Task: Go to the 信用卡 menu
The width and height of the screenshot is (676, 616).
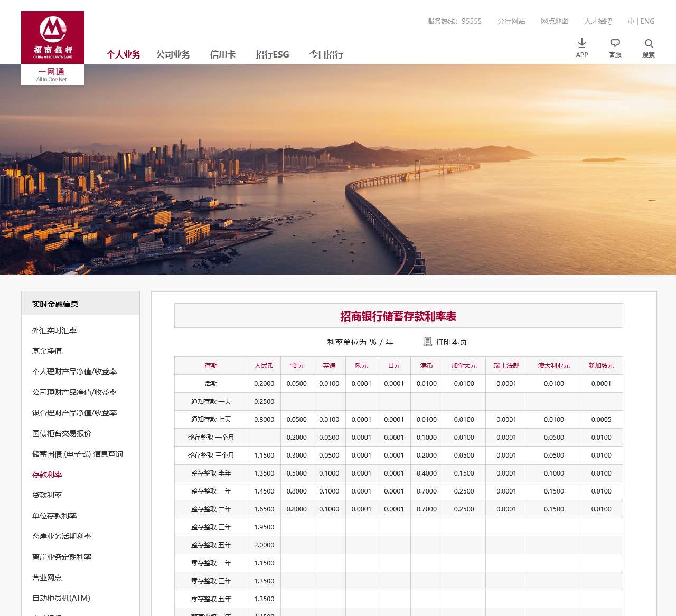Action: 223,54
